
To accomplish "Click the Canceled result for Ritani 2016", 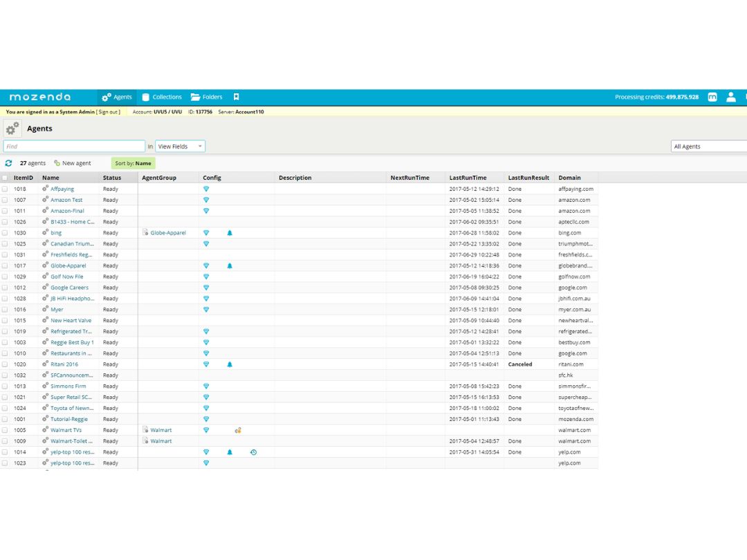I will pyautogui.click(x=519, y=364).
